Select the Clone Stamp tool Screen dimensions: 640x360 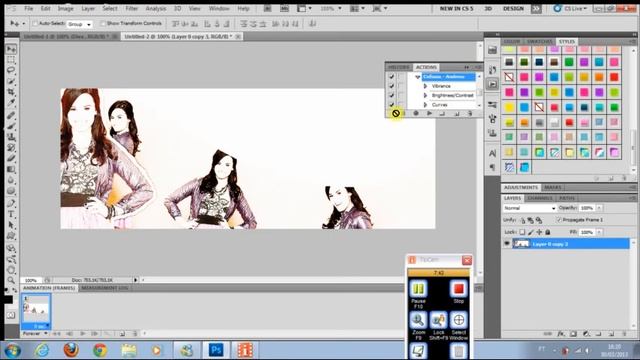tap(11, 137)
